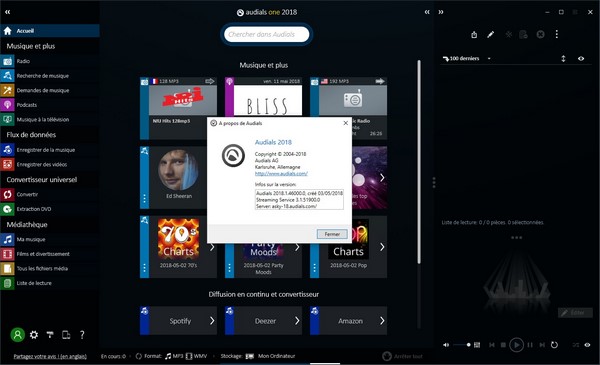Expand the Spotify tile arrow
This screenshot has width=600, height=365.
pos(212,321)
